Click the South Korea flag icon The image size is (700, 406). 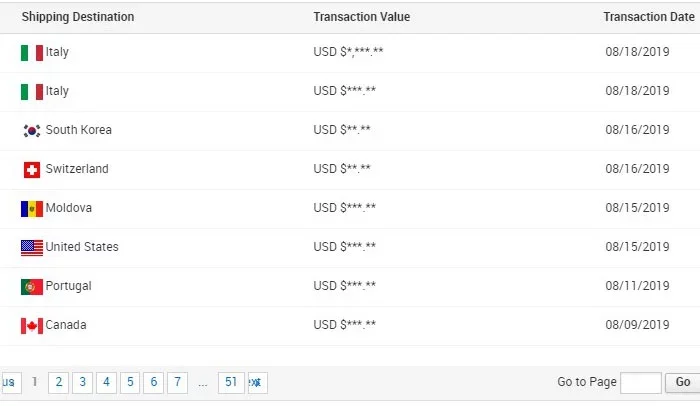32,130
